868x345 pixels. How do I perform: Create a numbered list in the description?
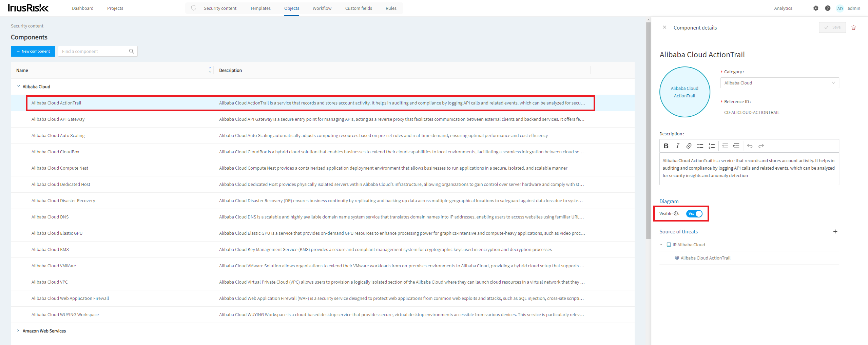pyautogui.click(x=711, y=146)
